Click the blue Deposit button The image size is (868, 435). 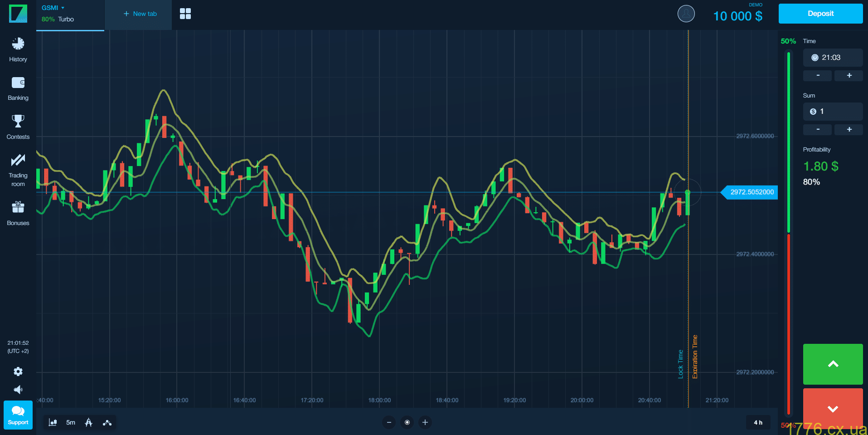pyautogui.click(x=820, y=14)
